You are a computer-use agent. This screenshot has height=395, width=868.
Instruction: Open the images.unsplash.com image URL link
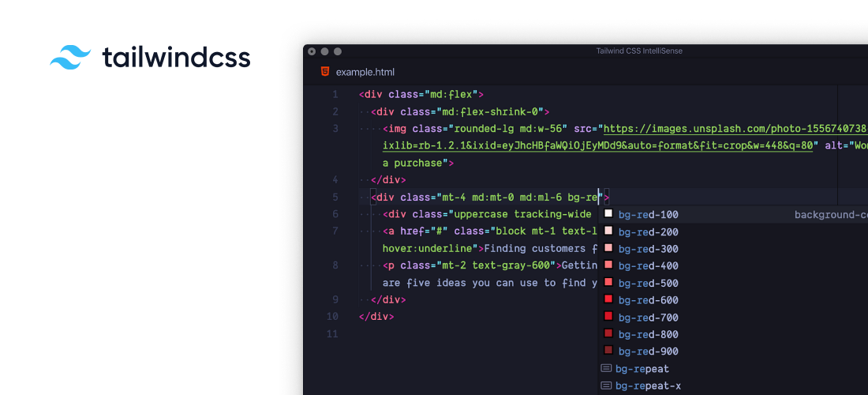735,129
